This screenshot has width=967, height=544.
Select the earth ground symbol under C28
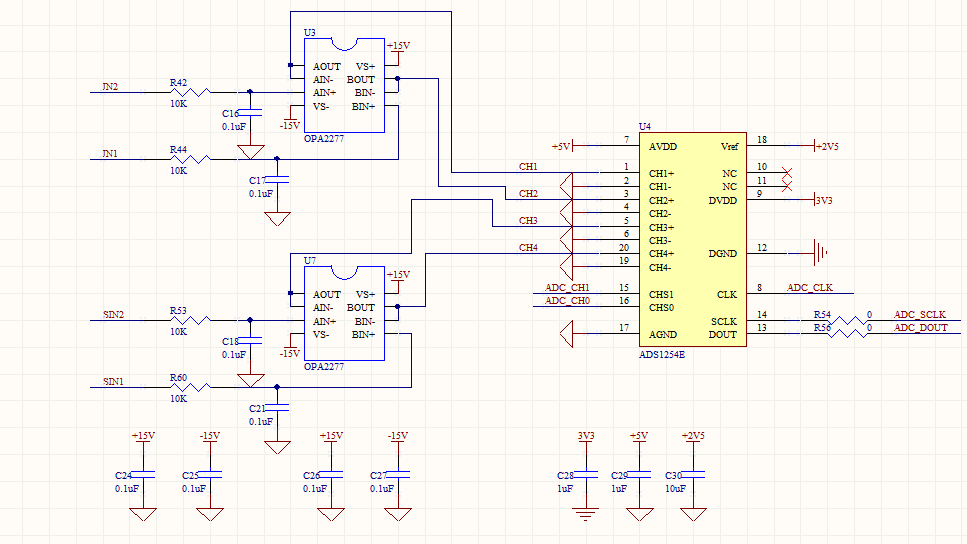585,514
